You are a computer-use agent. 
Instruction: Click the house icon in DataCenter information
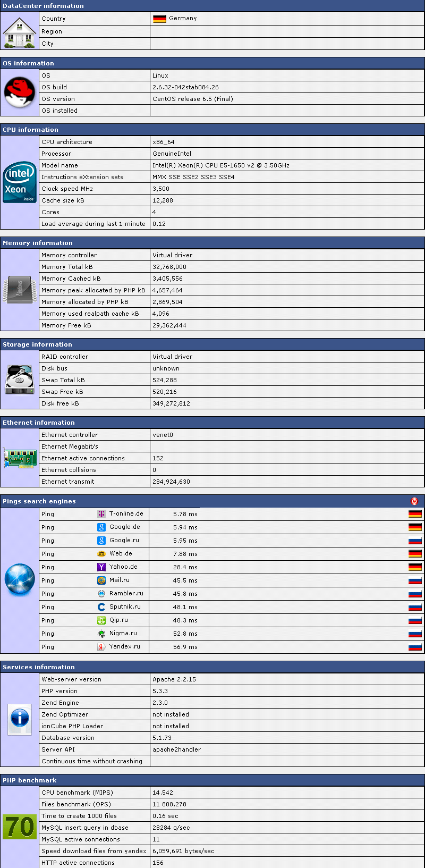(20, 31)
